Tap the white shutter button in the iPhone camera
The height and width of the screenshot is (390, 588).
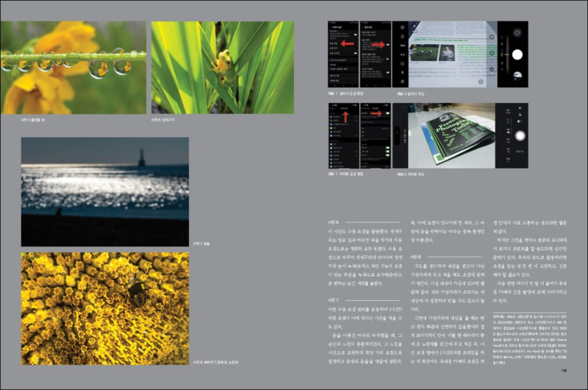520,135
